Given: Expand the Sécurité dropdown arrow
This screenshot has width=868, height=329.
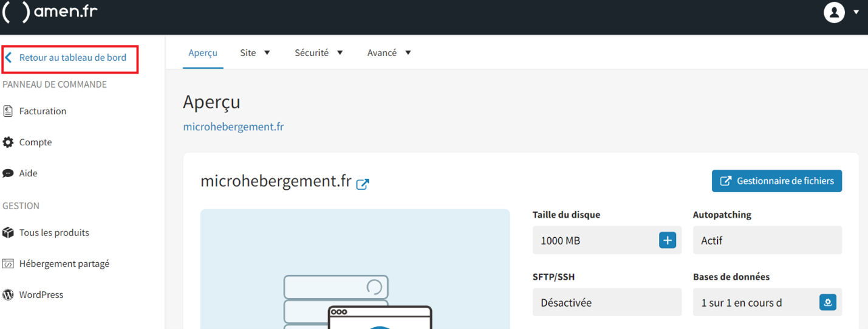Looking at the screenshot, I should point(340,53).
